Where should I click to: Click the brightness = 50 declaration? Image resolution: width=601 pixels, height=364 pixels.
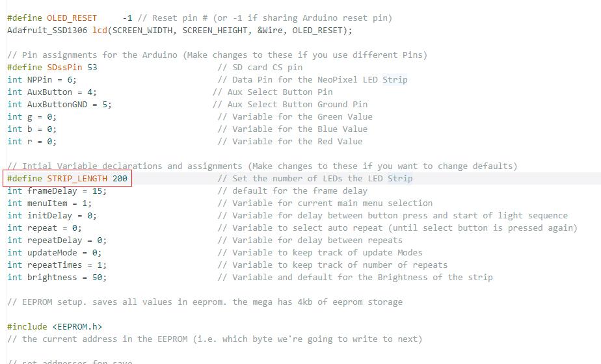[57, 278]
